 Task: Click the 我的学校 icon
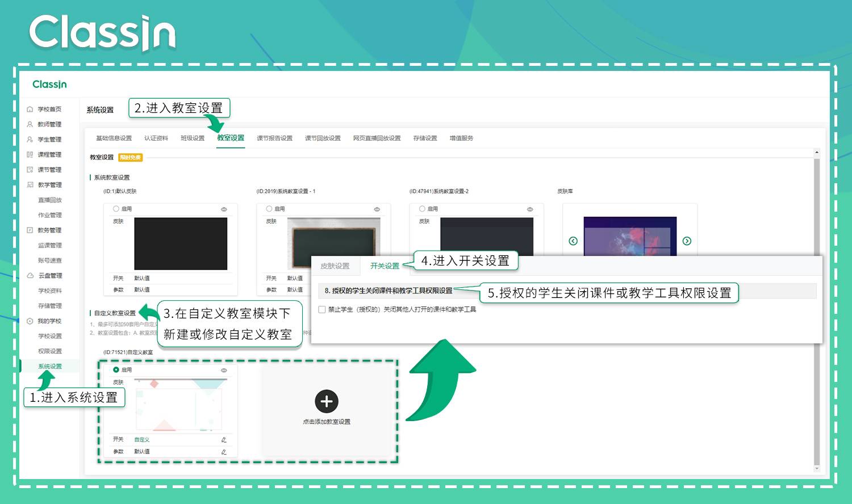pos(30,321)
